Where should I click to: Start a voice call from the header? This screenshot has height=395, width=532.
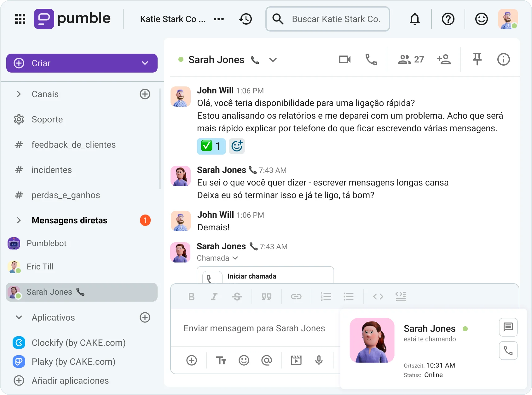pyautogui.click(x=371, y=59)
